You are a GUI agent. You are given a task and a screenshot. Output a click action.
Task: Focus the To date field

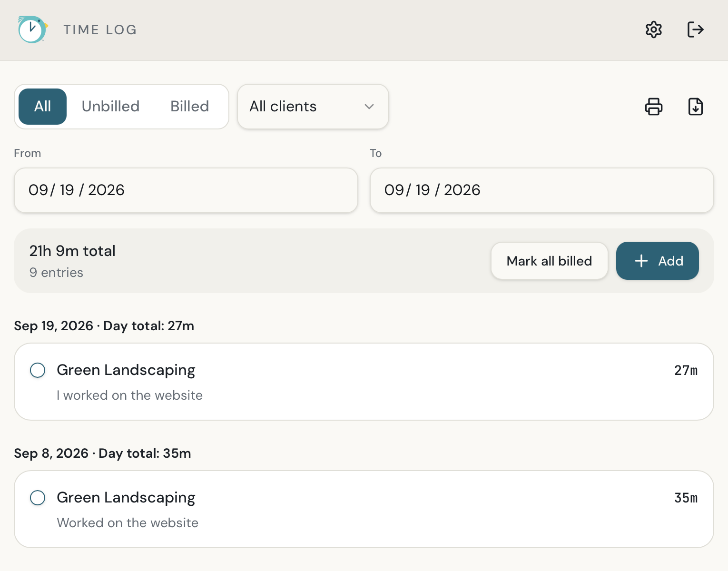click(x=542, y=190)
